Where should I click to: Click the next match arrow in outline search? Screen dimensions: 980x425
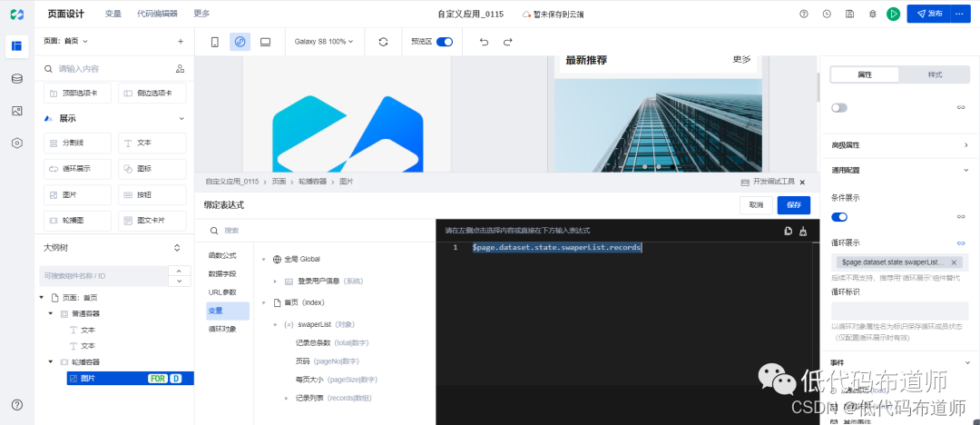180,281
